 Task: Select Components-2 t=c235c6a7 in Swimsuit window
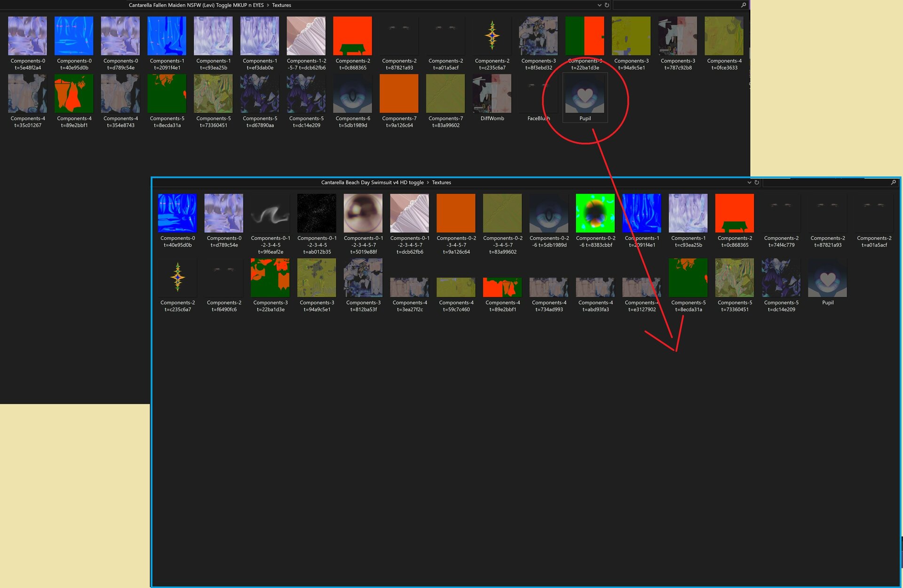[x=178, y=285]
